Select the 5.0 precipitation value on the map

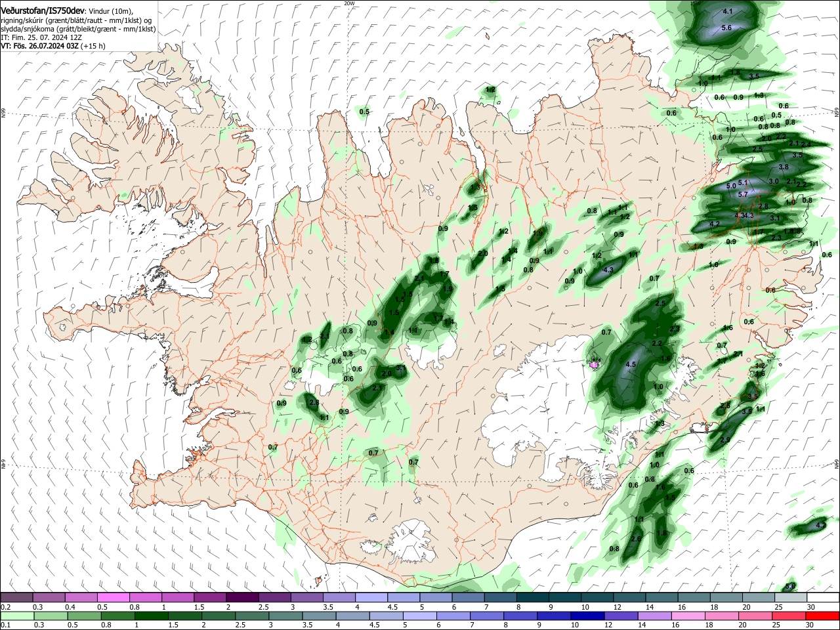coord(732,186)
